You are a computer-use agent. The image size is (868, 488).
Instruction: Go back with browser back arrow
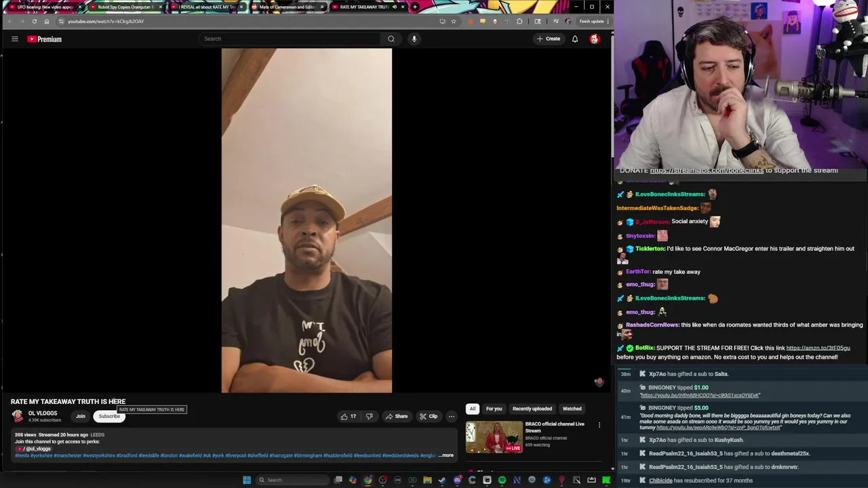[10, 21]
